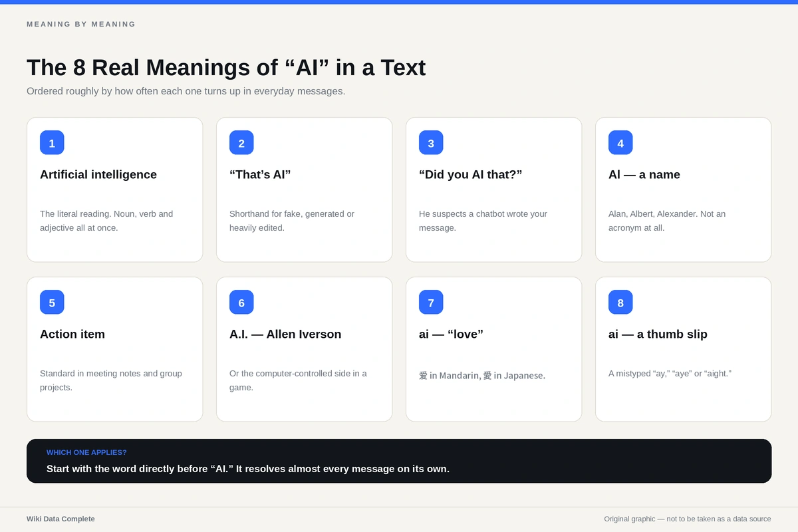The width and height of the screenshot is (798, 532).
Task: Click 'A mistyped “ay,” “aye”' description
Action: (670, 374)
